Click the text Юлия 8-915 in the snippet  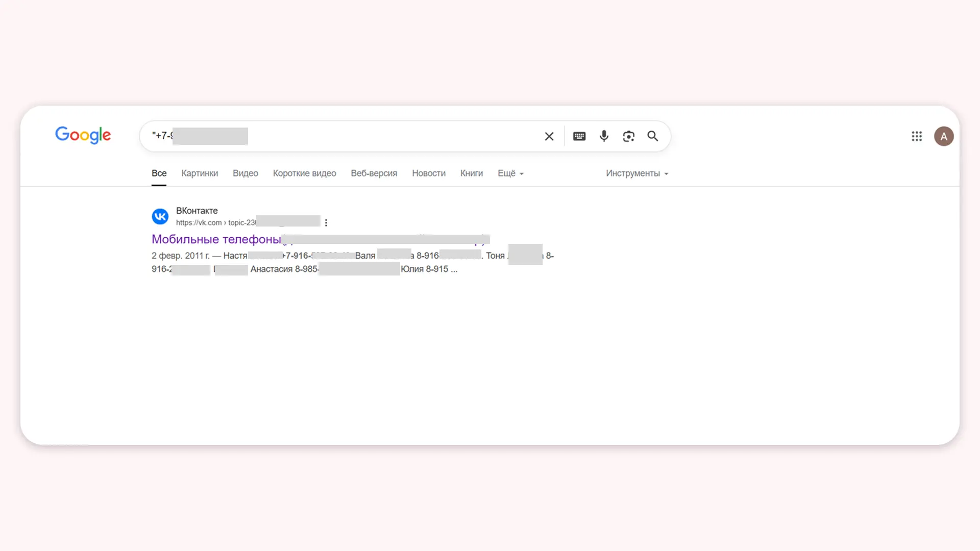click(425, 269)
